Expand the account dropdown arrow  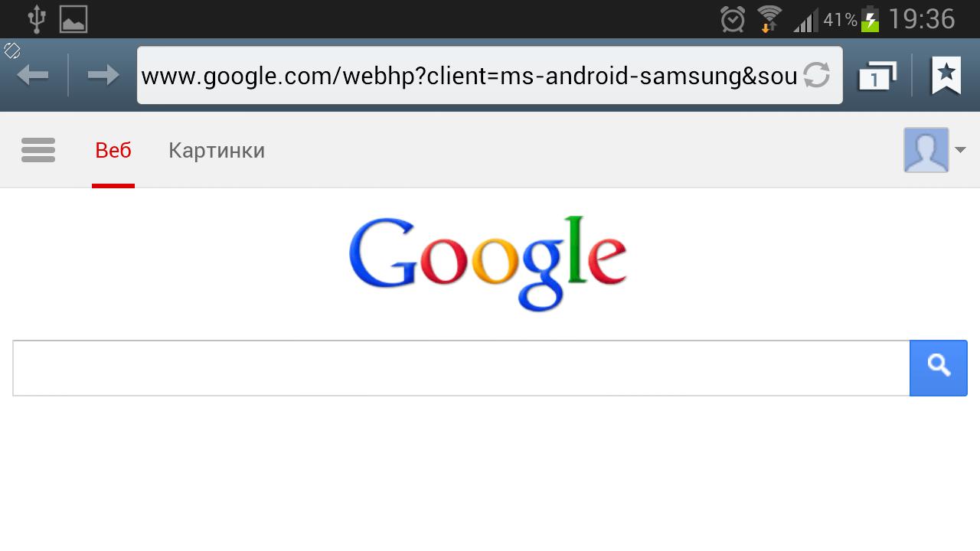pyautogui.click(x=960, y=150)
